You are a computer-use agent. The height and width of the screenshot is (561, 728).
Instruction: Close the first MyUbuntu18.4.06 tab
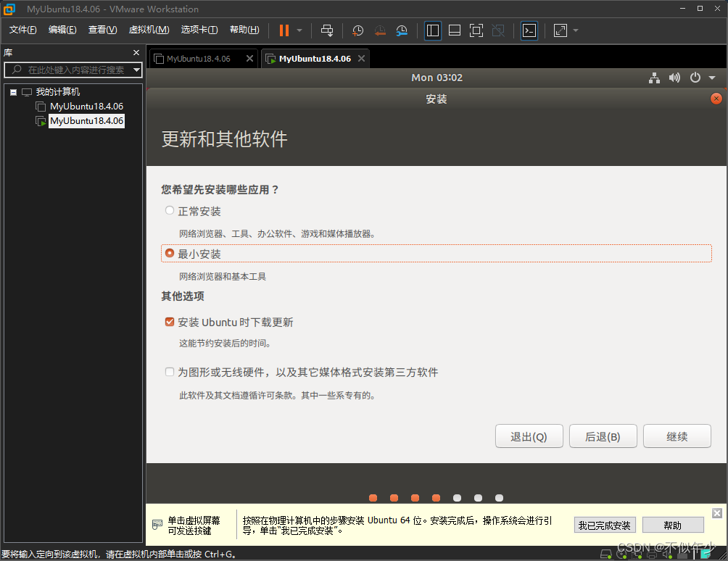coord(249,59)
